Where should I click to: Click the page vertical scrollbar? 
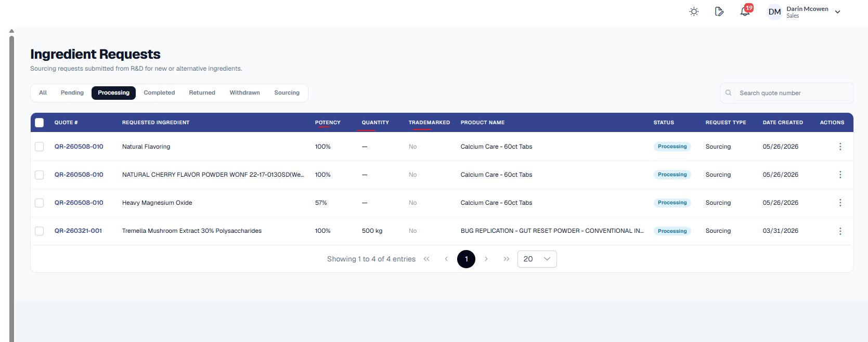(x=11, y=188)
